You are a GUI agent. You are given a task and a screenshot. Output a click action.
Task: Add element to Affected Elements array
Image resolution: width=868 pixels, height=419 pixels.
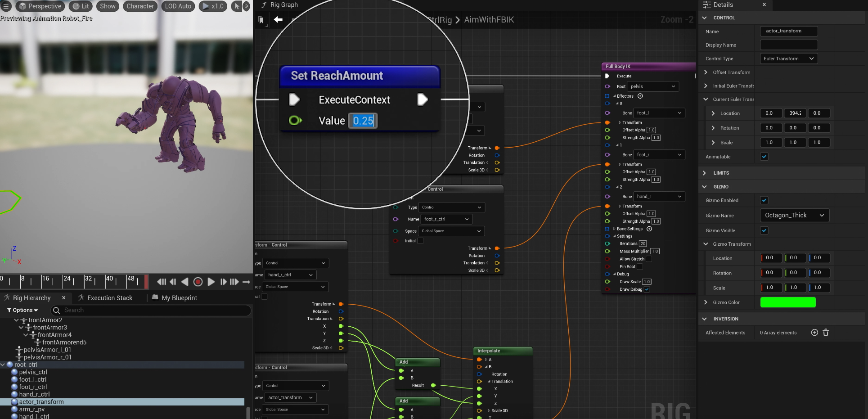click(x=814, y=333)
